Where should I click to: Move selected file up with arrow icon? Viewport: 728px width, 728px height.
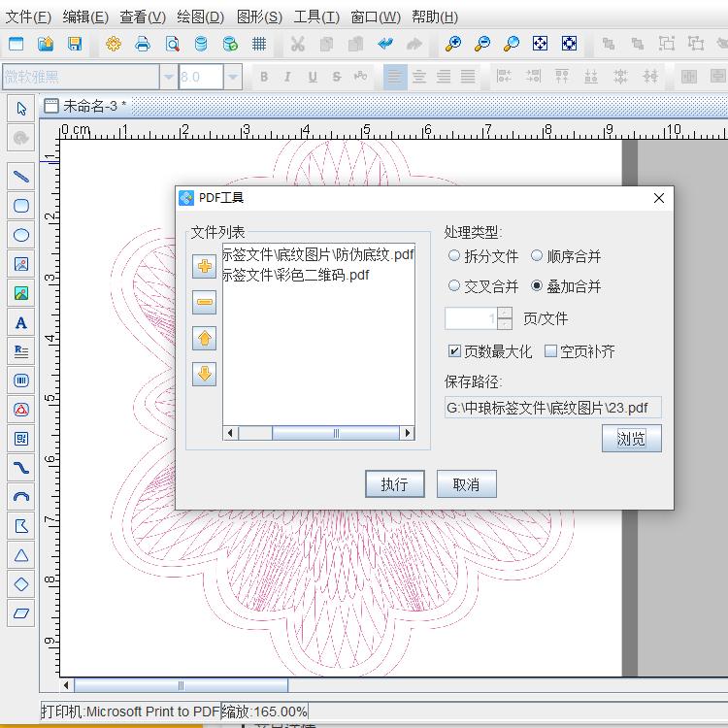(204, 339)
